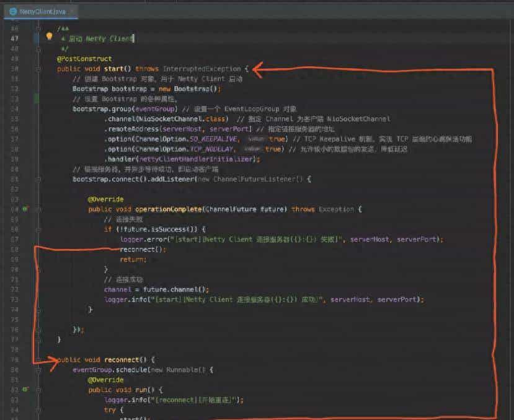Collapse the run() method fold marker
514x420 pixels.
pos(38,390)
